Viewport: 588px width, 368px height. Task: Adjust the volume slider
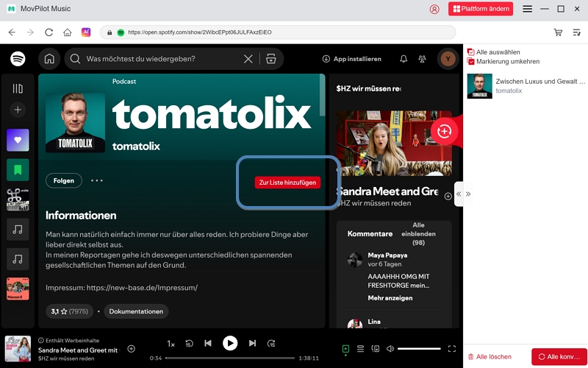(419, 349)
